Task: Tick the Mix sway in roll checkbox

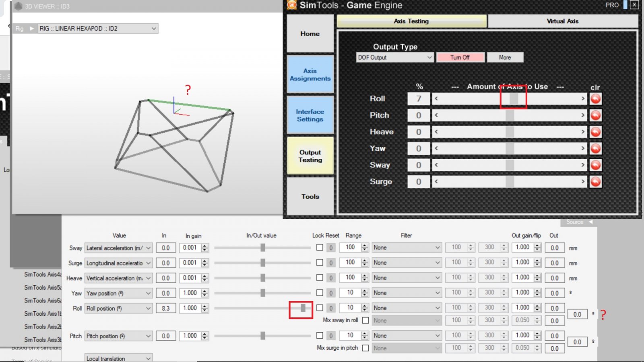Action: [x=365, y=321]
